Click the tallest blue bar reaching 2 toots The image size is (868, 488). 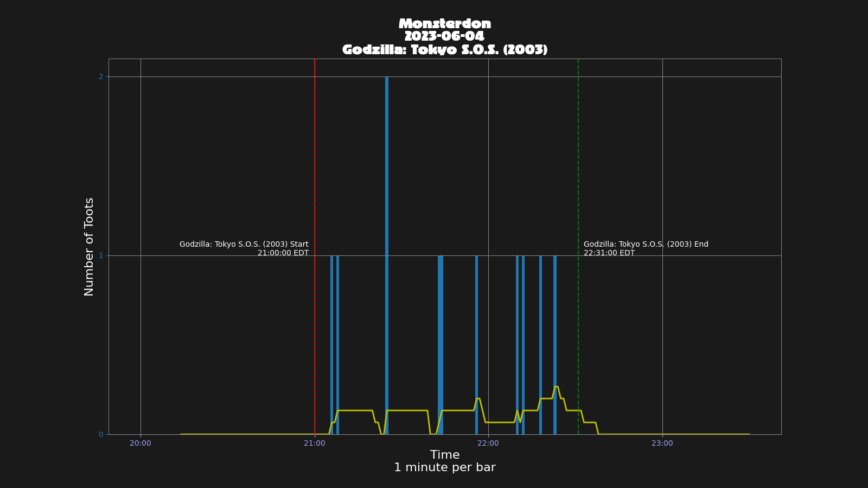(387, 255)
